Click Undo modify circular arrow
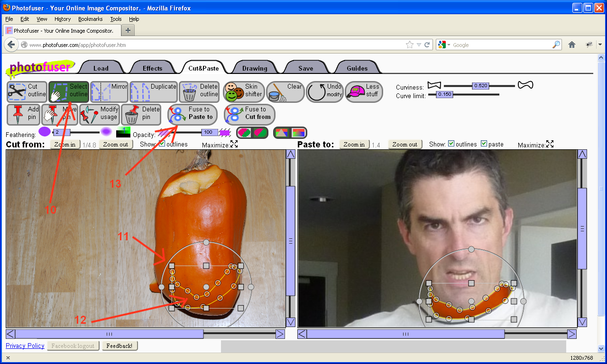607x364 pixels. point(324,91)
